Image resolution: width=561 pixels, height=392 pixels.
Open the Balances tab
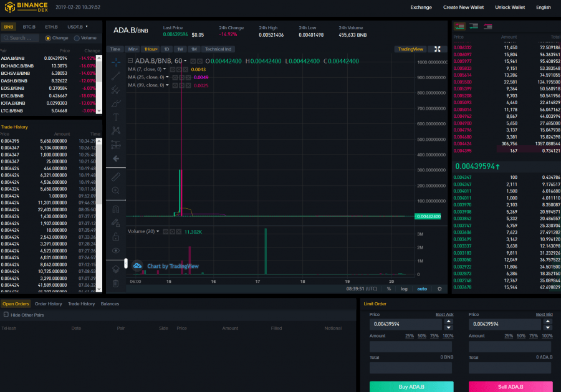tap(110, 304)
